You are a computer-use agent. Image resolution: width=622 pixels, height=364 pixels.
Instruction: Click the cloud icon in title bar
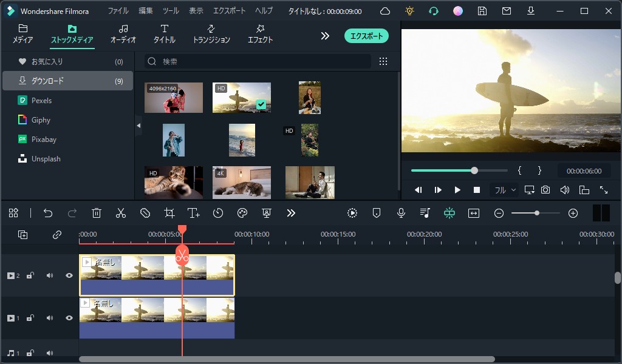tap(385, 11)
